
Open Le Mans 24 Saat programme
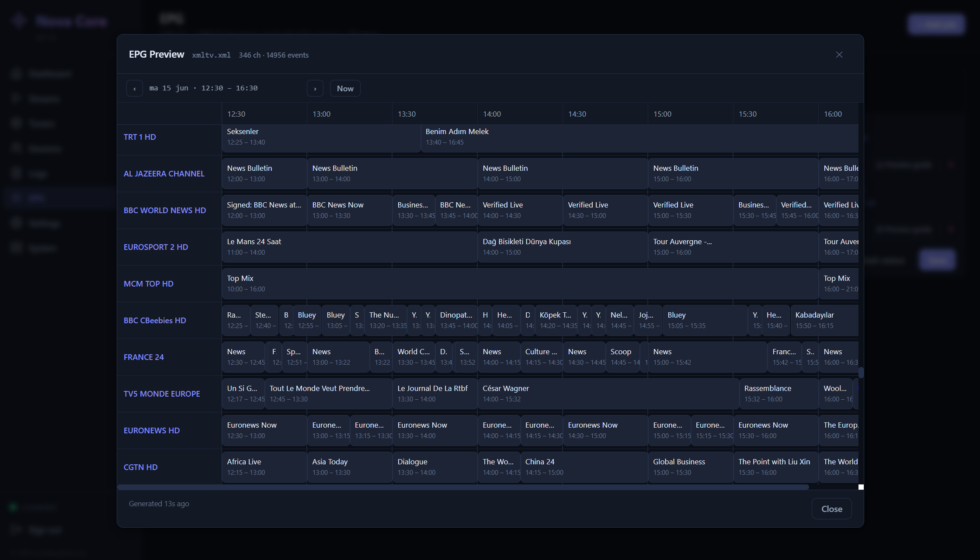click(349, 247)
